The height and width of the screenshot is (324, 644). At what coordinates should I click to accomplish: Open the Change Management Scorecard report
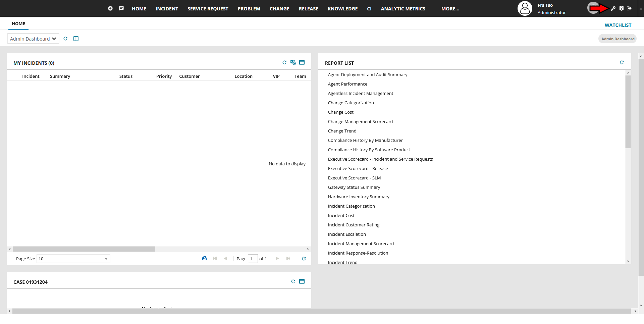point(360,121)
